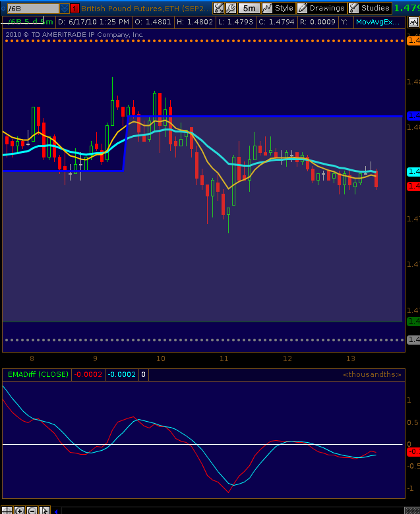The image size is (420, 514).
Task: Click the green 1.479 last price at top right
Action: point(407,8)
